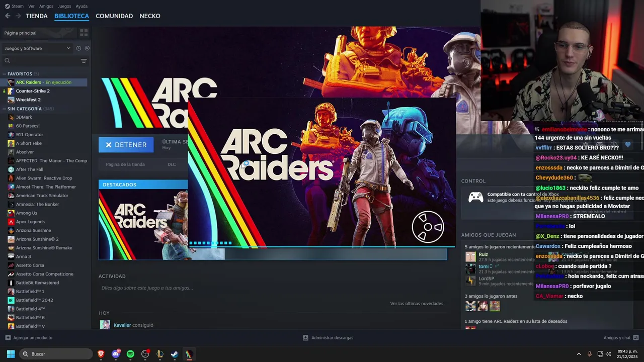Open Ver las últimas novedades
Viewport: 644px width, 362px height.
click(417, 303)
